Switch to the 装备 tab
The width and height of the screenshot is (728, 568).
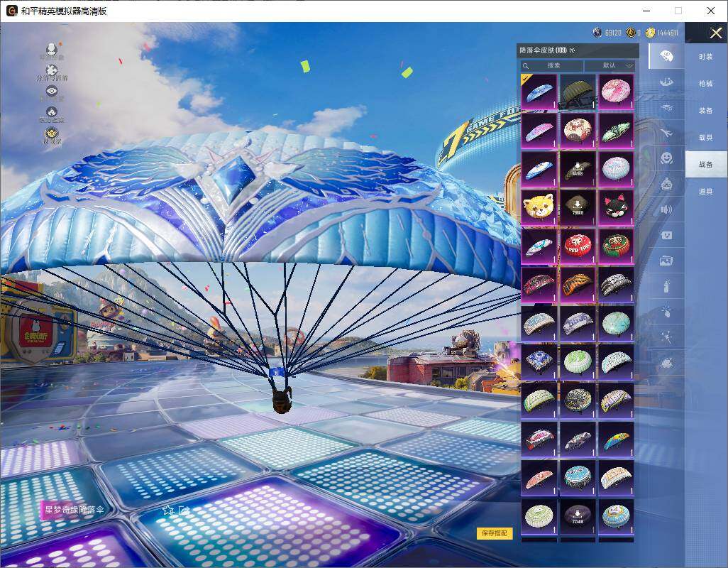pos(706,111)
